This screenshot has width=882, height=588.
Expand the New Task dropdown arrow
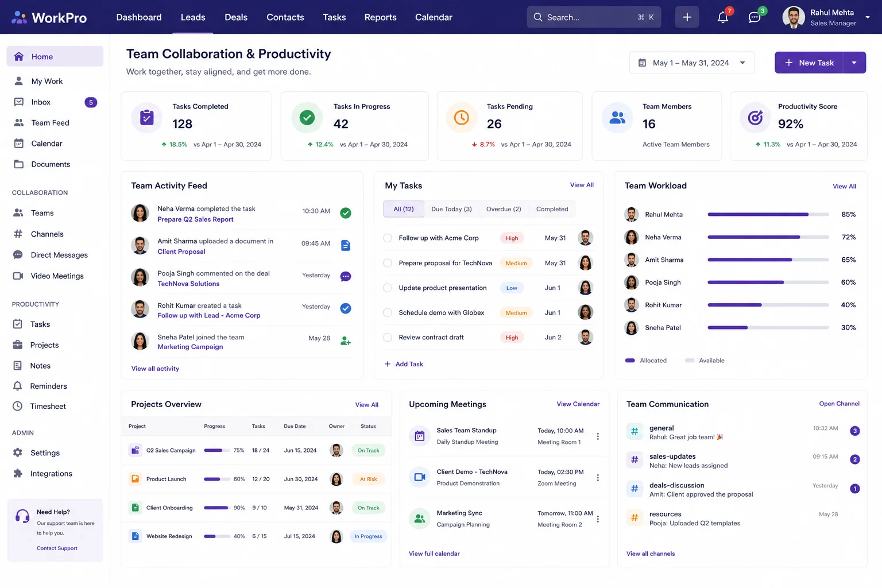pos(854,63)
